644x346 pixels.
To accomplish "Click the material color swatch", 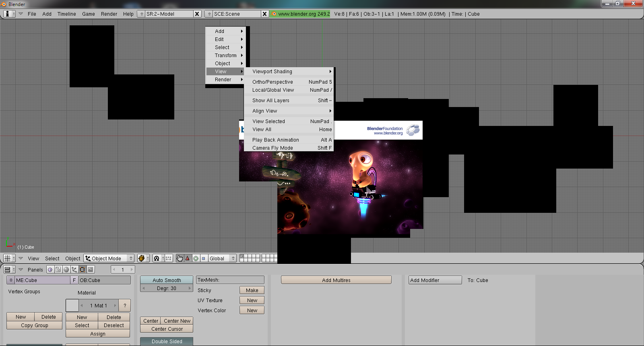I will [72, 305].
